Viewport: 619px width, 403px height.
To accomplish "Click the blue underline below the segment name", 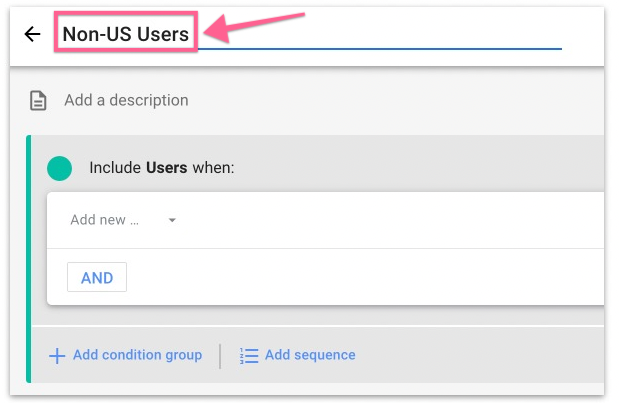I will pyautogui.click(x=400, y=48).
